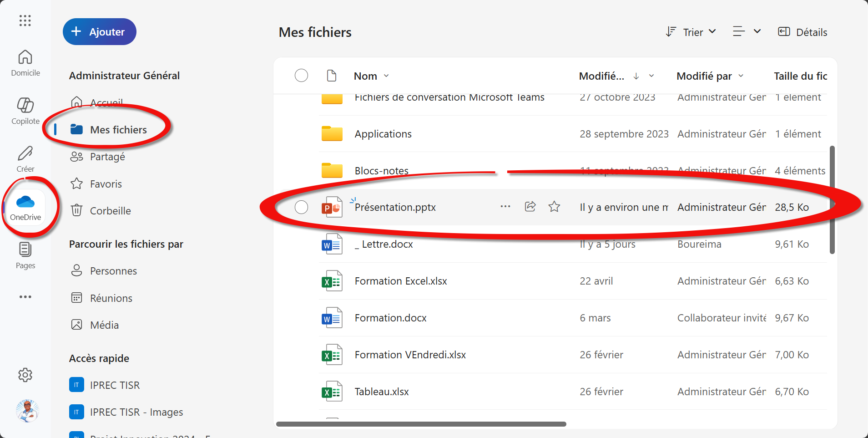Add Présentation.pptx to favorites with star
The image size is (868, 438).
(x=554, y=207)
